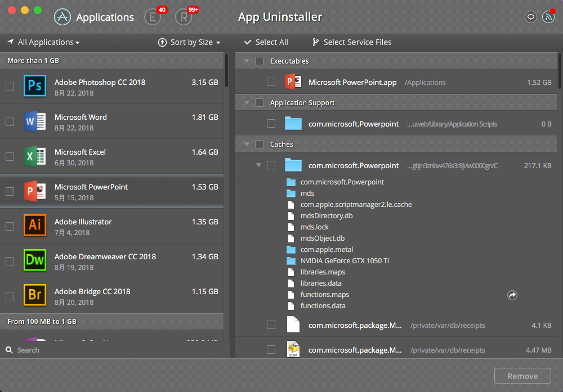
Task: Click the mdsObject.db file entry
Action: (322, 238)
